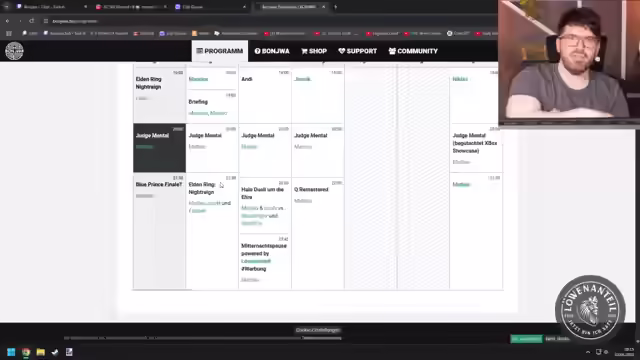The image size is (640, 360).
Task: Select Elden Ring Nightreign show in first column
Action: coord(159,95)
